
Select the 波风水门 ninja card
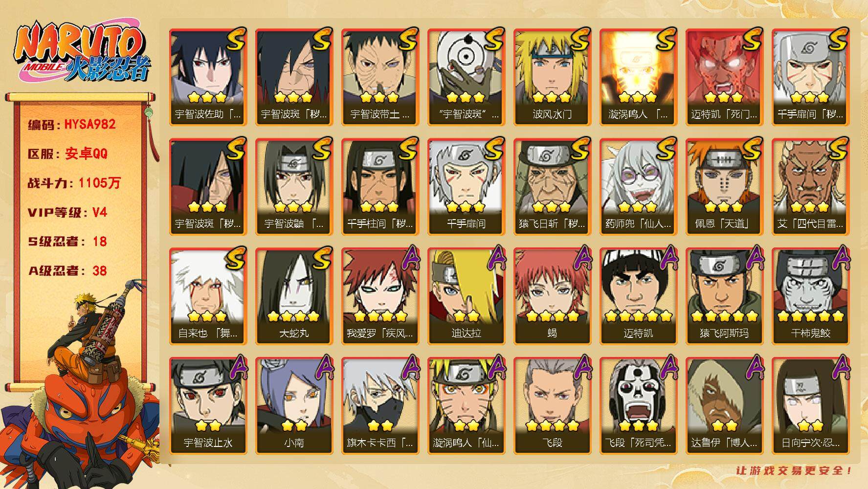(552, 77)
